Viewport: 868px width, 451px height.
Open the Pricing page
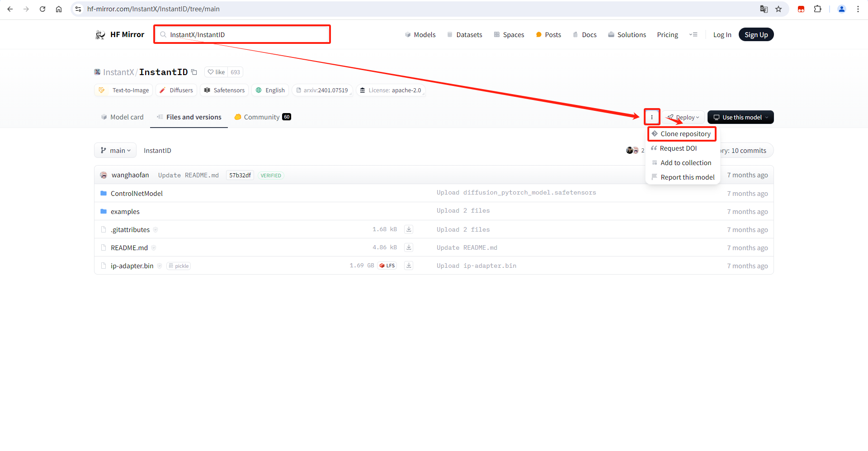(x=667, y=35)
